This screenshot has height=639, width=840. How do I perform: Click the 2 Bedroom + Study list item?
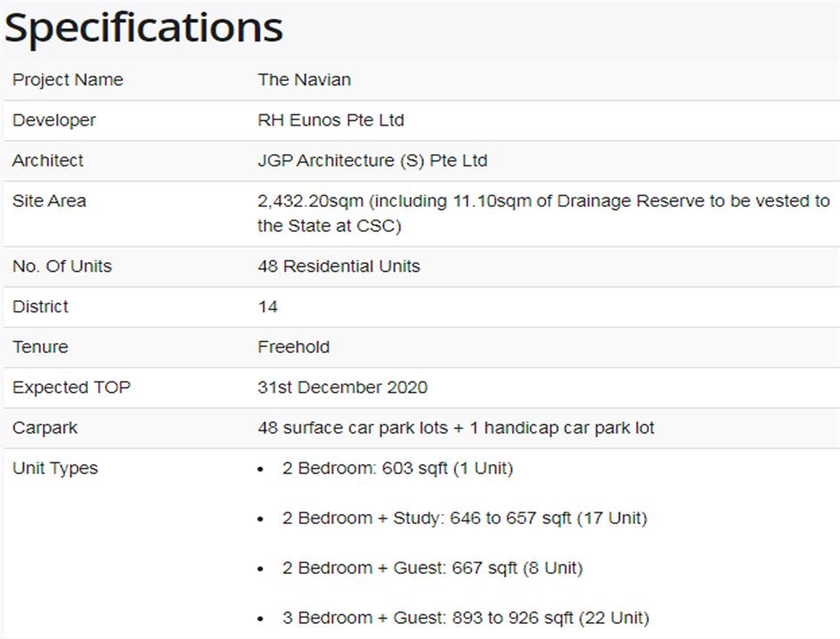pyautogui.click(x=464, y=518)
